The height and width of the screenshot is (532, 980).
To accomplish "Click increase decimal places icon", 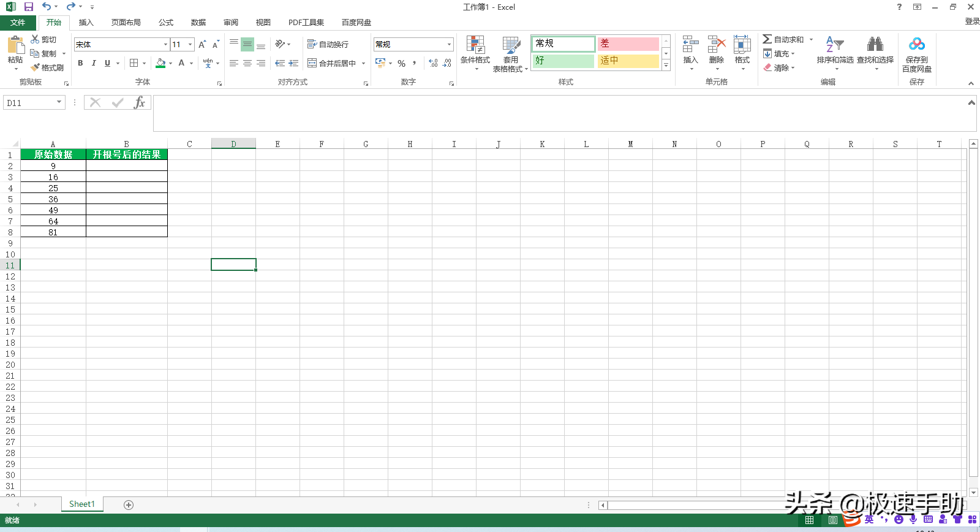I will (433, 63).
